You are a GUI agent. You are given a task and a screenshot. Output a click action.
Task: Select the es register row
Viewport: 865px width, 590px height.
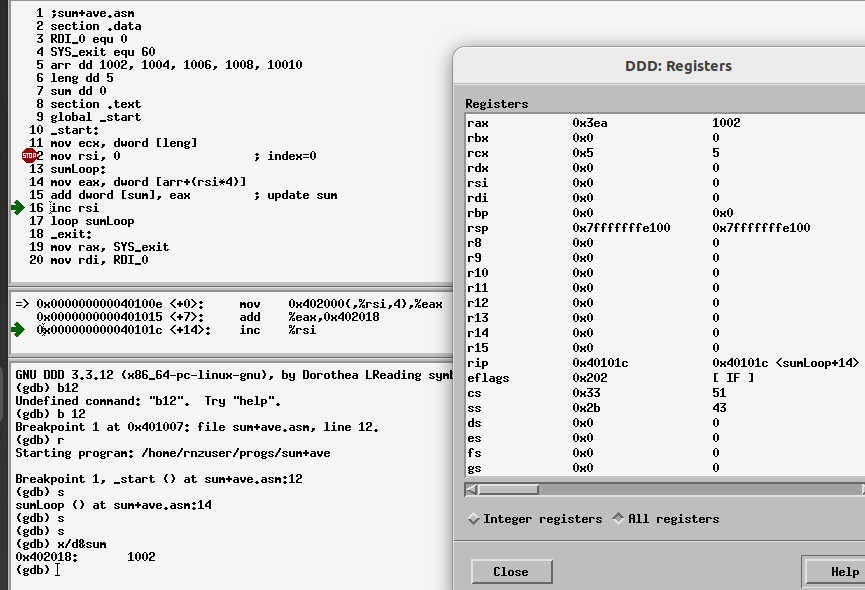coord(665,438)
